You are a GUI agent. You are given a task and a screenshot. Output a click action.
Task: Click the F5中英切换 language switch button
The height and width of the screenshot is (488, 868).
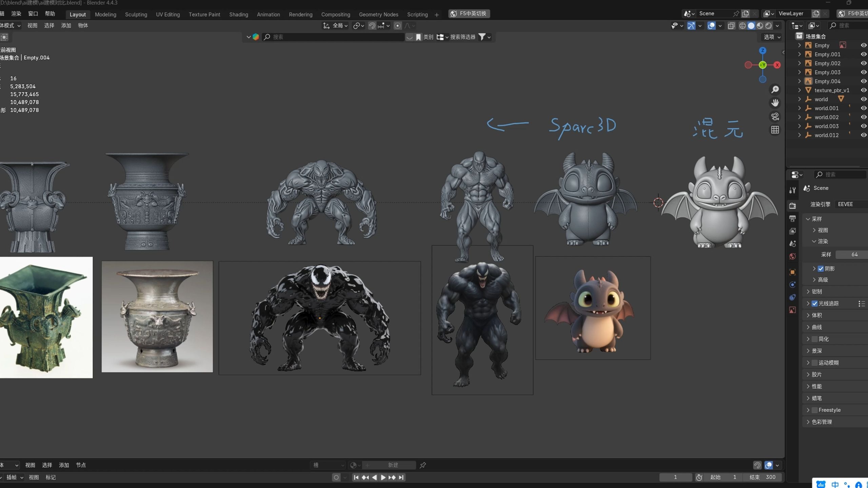point(469,14)
